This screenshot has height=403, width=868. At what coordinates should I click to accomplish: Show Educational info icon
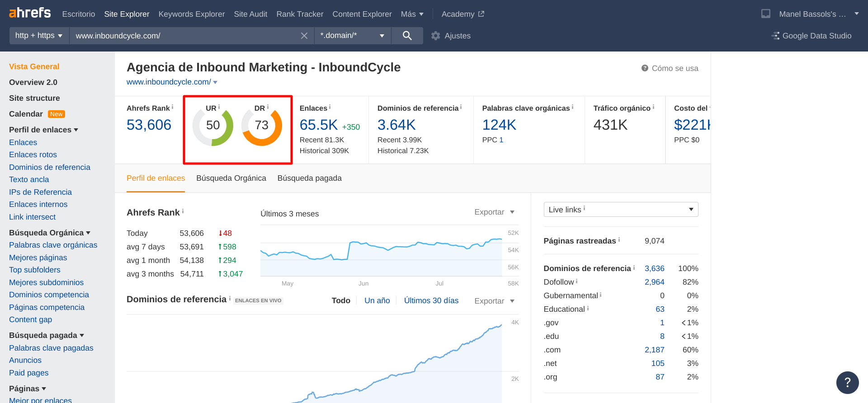click(588, 308)
